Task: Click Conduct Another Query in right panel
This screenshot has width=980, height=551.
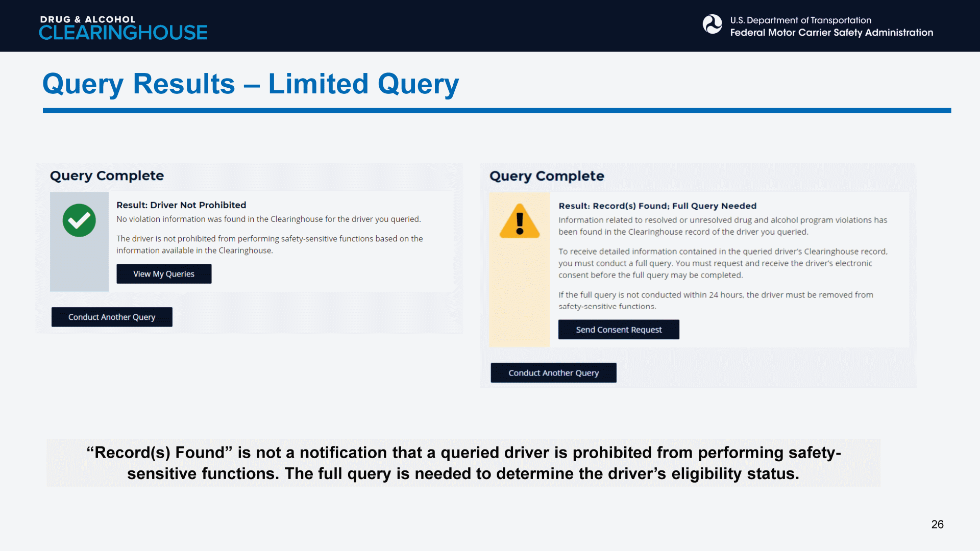Action: pos(553,373)
